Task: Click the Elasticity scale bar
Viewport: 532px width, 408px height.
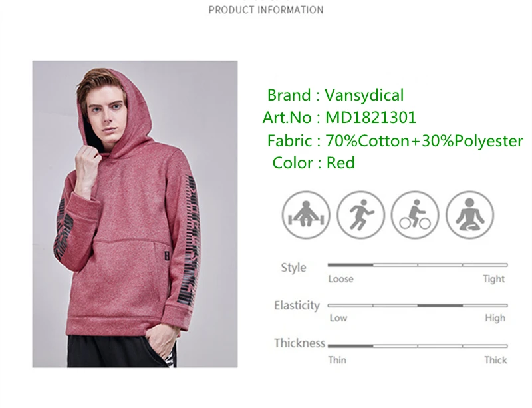Action: (x=418, y=306)
